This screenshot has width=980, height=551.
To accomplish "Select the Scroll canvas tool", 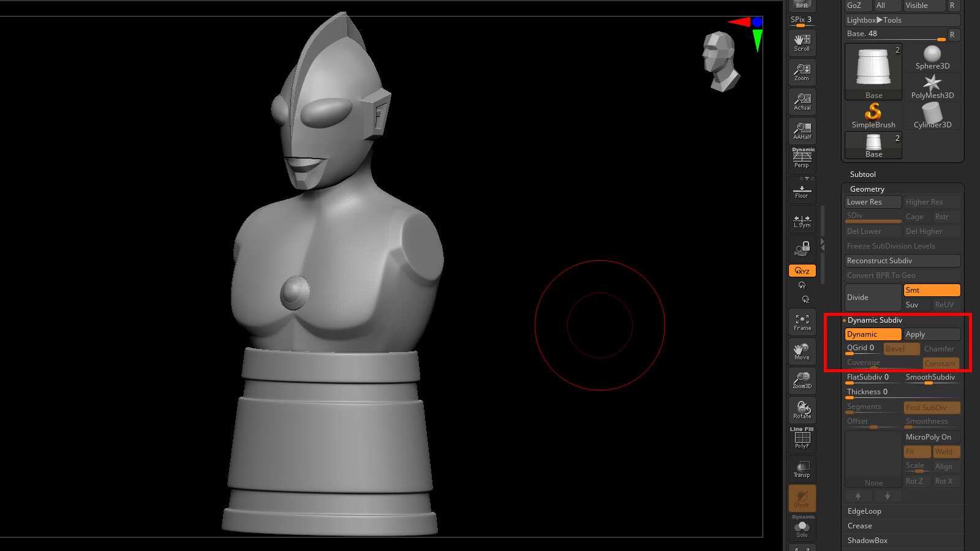I will coord(802,43).
